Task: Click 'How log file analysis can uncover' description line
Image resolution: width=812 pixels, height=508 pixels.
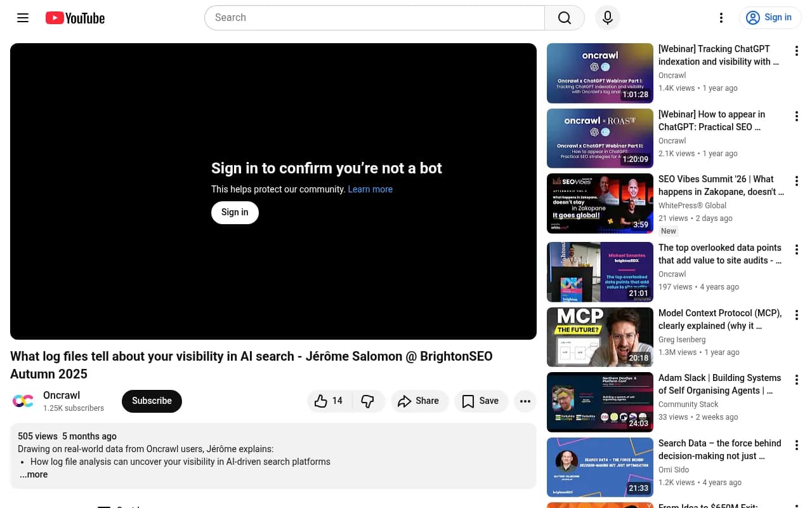Action: (x=180, y=462)
